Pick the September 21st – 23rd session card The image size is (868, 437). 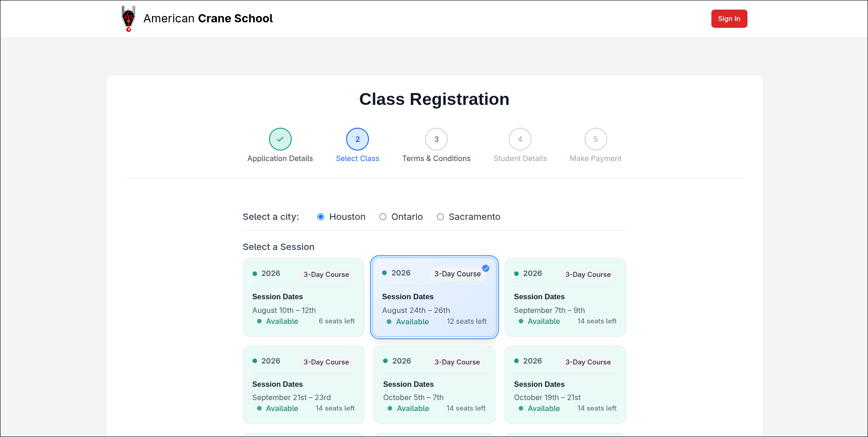pyautogui.click(x=304, y=385)
